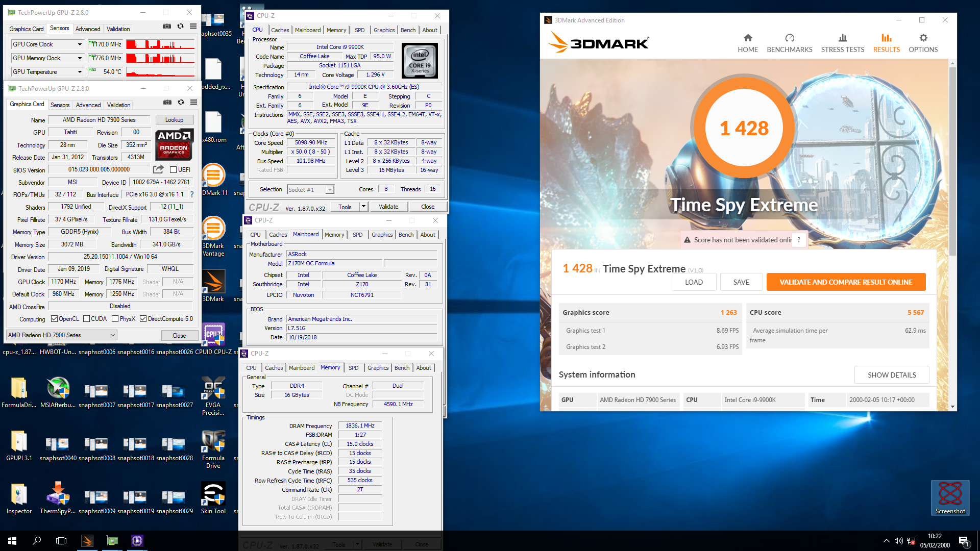Open the Advanced tab in GPU-Z Sensors window
The image size is (980, 551).
pyautogui.click(x=88, y=29)
